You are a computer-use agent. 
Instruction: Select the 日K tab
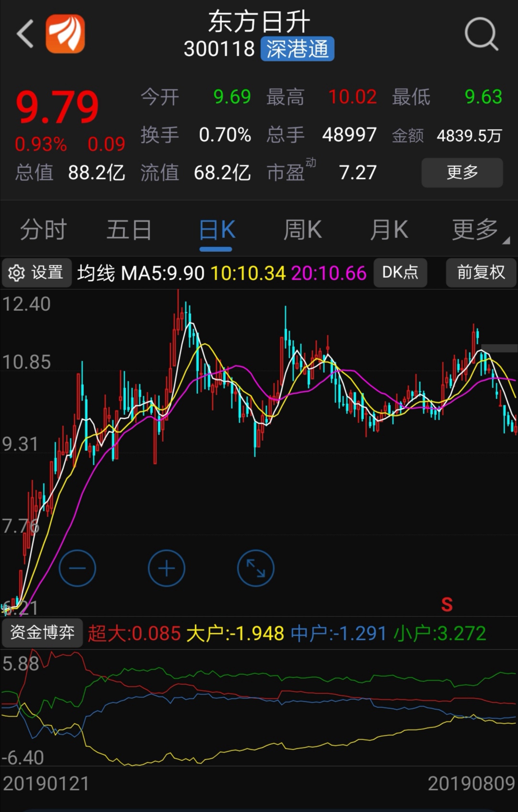(216, 230)
